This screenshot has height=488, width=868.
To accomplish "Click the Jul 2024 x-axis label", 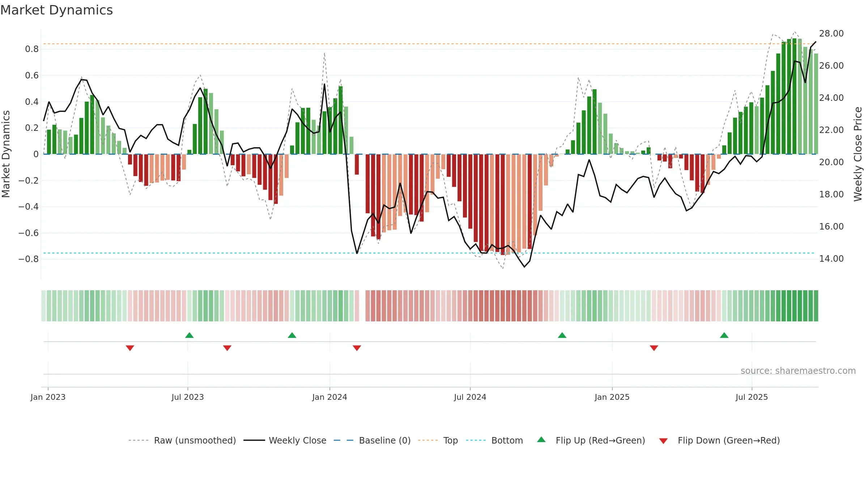I will click(x=470, y=397).
